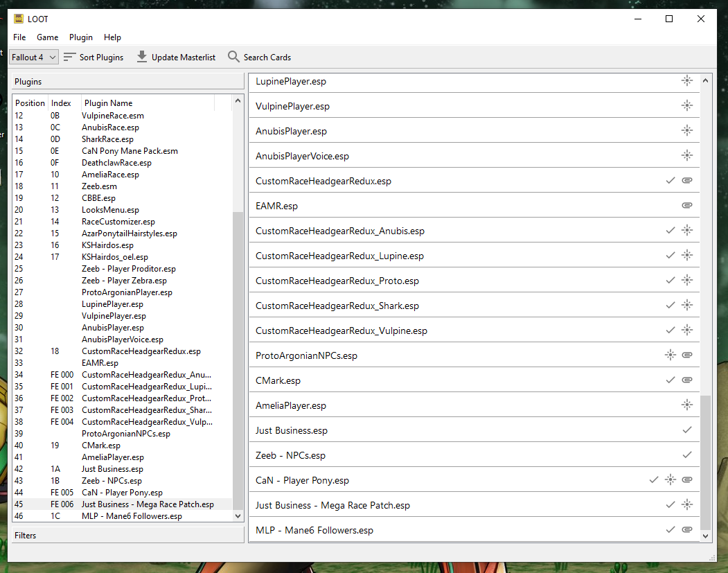The image size is (728, 573).
Task: Click the light plugin icon on CaN - Player Pony.esp card
Action: tap(671, 479)
